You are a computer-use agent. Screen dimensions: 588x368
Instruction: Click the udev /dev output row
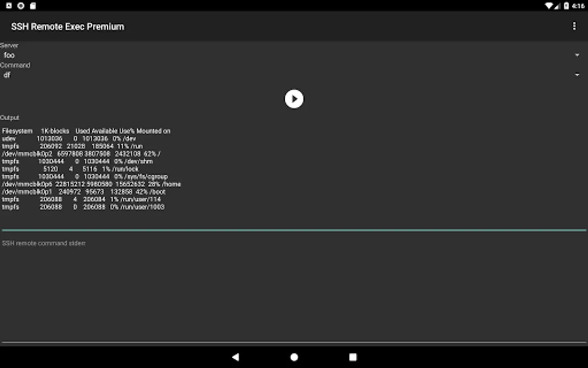(x=69, y=139)
